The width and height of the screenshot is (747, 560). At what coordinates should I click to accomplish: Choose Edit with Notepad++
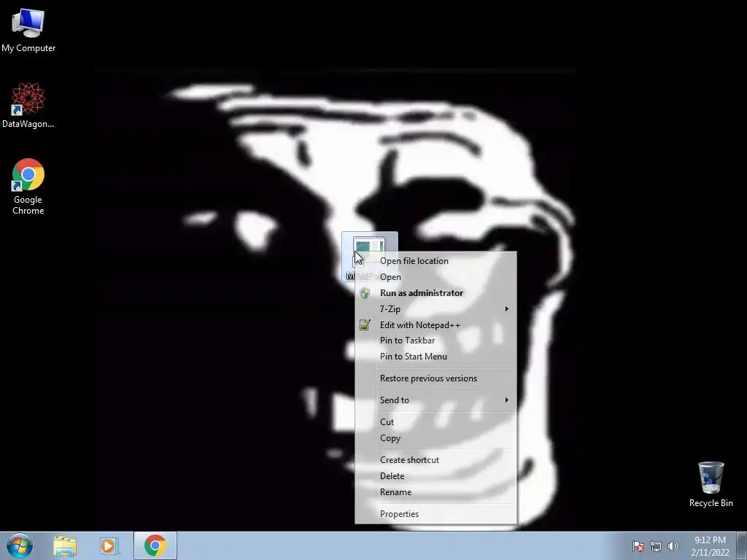(436, 325)
